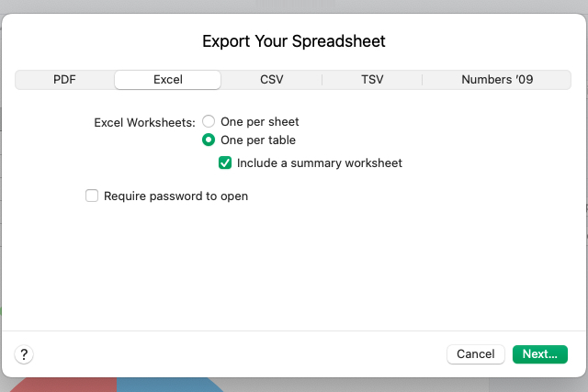Enable the Require password to open checkbox

[92, 196]
